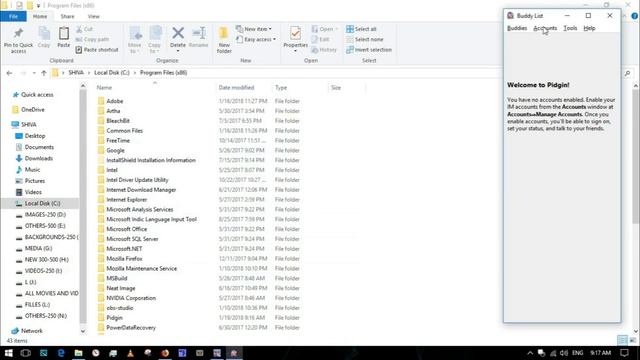
Task: Select the Mozilla Firefox folder
Action: coord(124,258)
